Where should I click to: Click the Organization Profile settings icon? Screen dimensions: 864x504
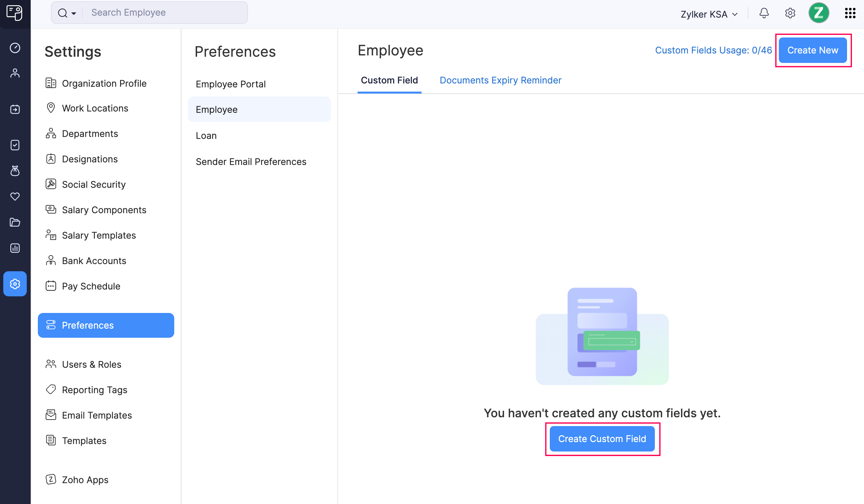click(51, 83)
